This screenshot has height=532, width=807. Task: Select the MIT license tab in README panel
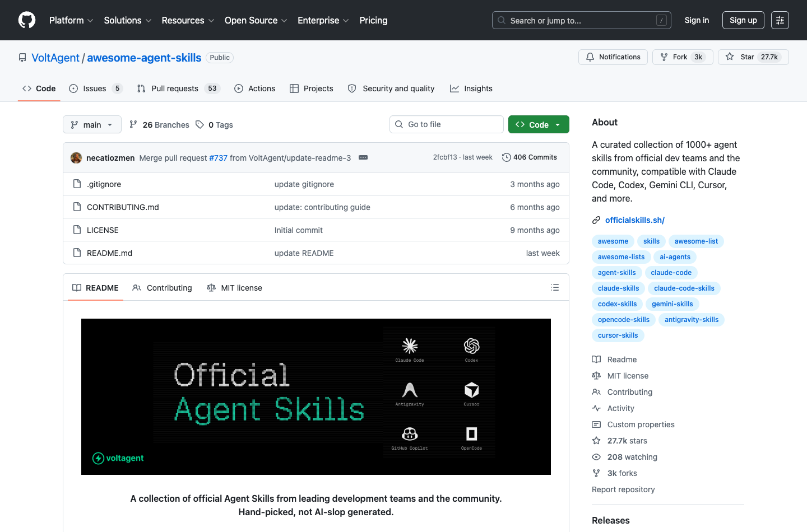[x=234, y=288]
